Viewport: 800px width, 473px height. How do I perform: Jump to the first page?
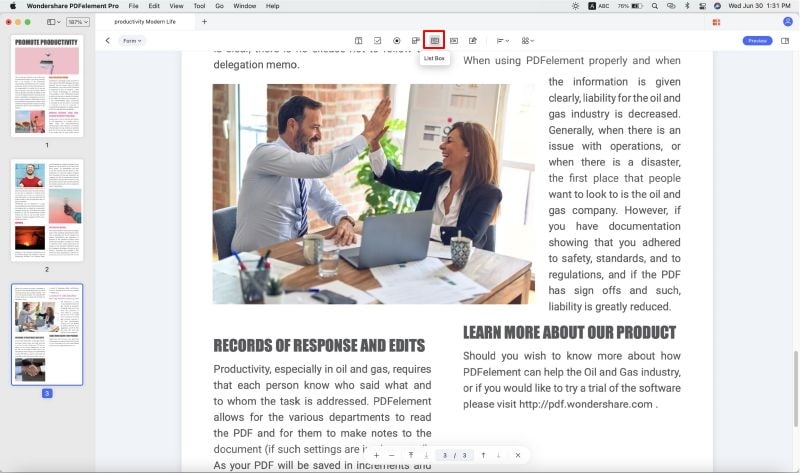[411, 455]
